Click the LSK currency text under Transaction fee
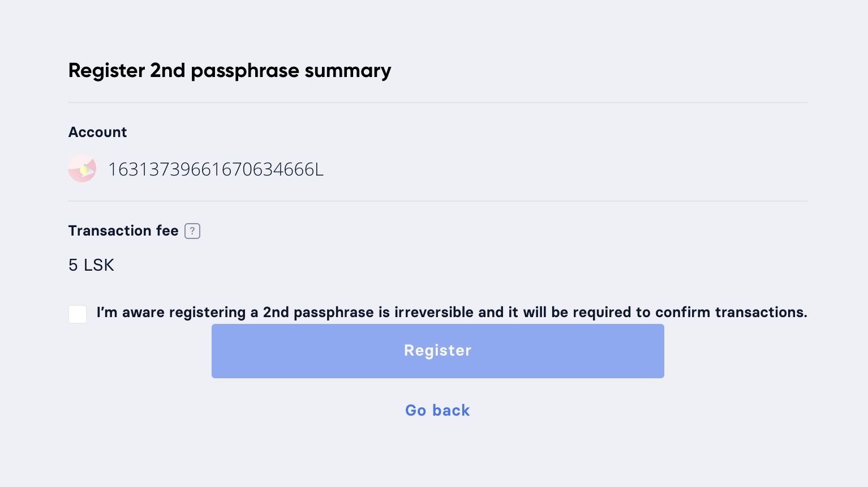Viewport: 868px width, 487px height. [99, 265]
